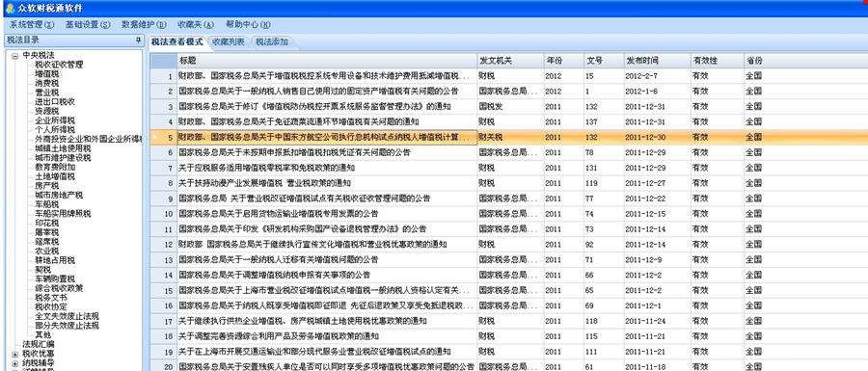The image size is (868, 371).
Task: Select 部分失效废止法规 in the directory tree
Action: coord(67,325)
